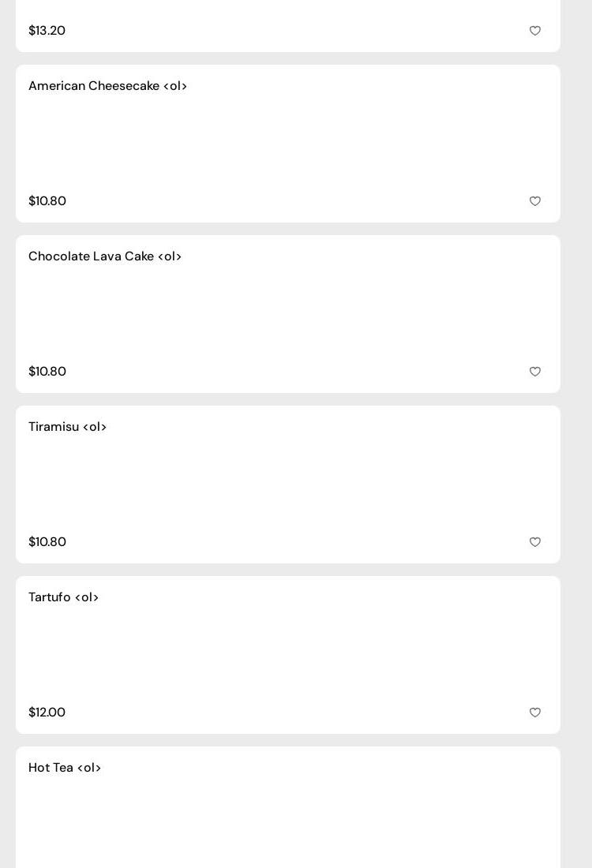The image size is (592, 868).
Task: Select the Tiramisu card empty area
Action: (x=288, y=485)
